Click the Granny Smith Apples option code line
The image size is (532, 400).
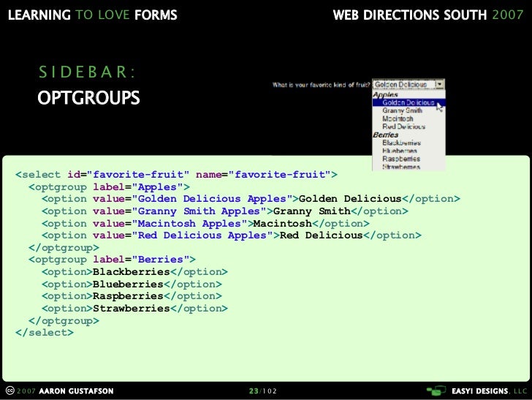click(225, 211)
